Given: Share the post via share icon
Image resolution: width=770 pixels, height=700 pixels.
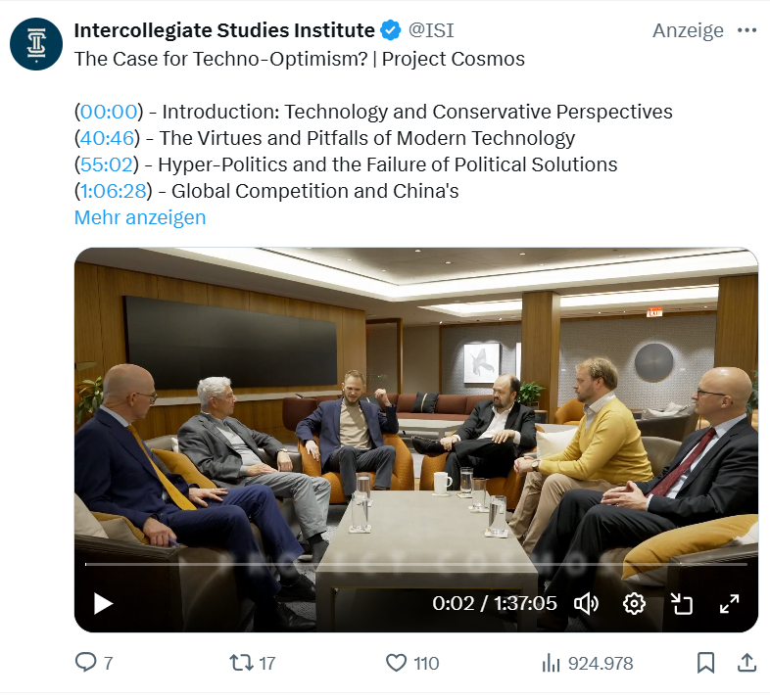Looking at the screenshot, I should (x=746, y=663).
